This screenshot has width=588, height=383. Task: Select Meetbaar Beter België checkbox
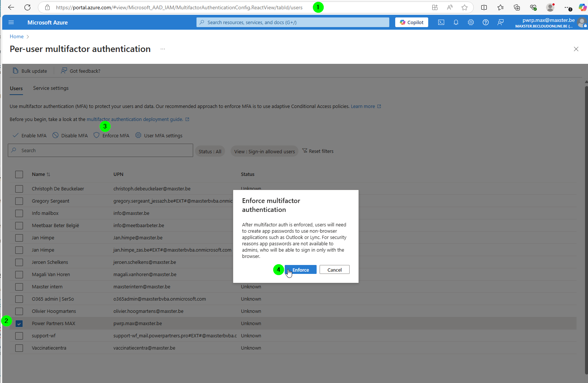coord(19,226)
